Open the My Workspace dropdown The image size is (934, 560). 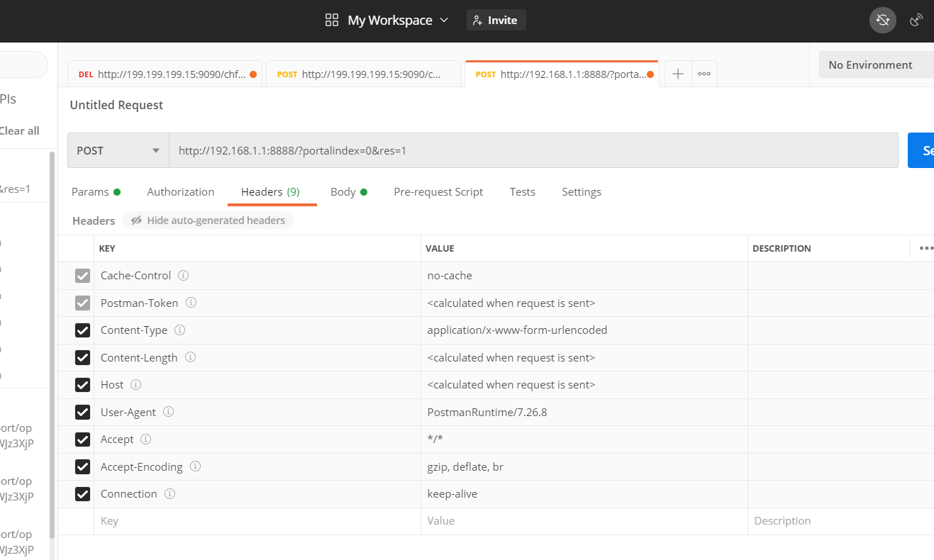[398, 20]
